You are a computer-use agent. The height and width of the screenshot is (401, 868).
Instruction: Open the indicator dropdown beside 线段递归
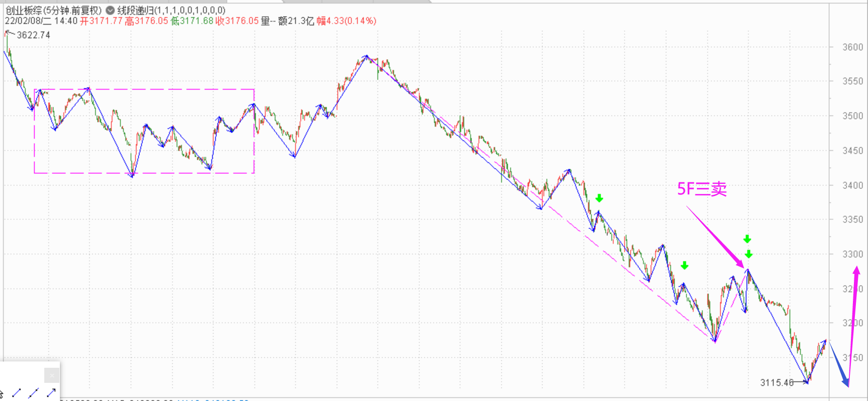point(110,10)
